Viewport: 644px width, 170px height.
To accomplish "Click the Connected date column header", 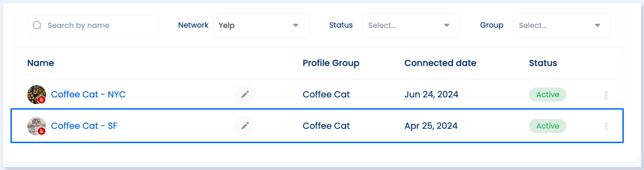I will click(440, 63).
